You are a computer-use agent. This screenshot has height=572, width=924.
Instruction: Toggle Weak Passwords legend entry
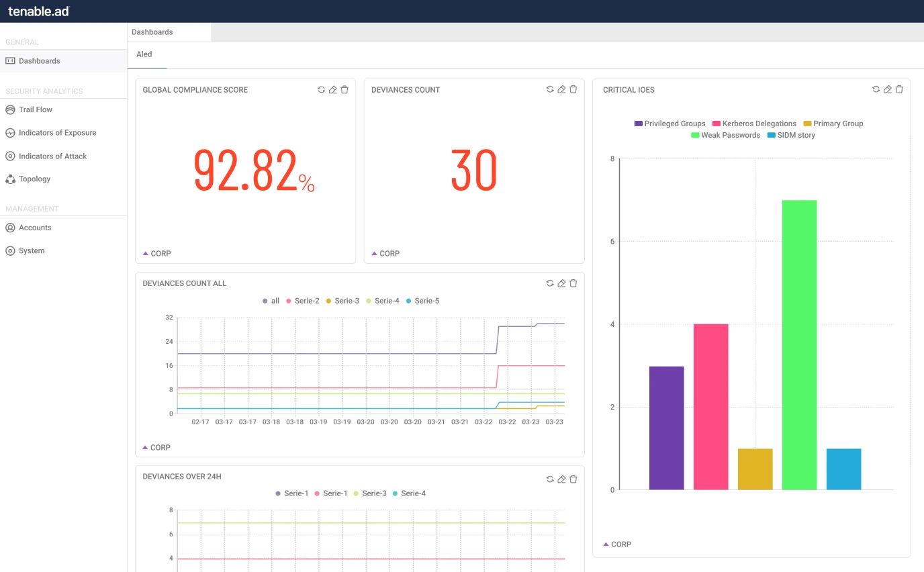(x=725, y=135)
